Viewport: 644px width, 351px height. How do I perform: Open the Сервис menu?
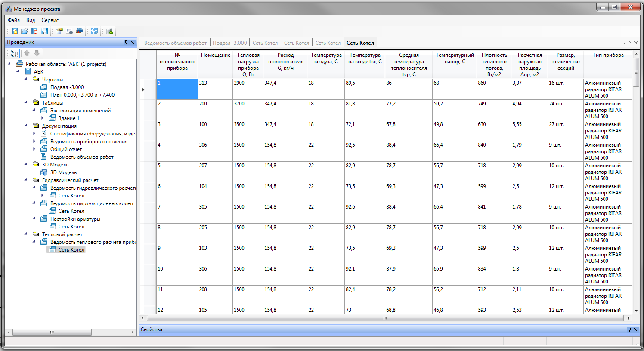tap(50, 20)
